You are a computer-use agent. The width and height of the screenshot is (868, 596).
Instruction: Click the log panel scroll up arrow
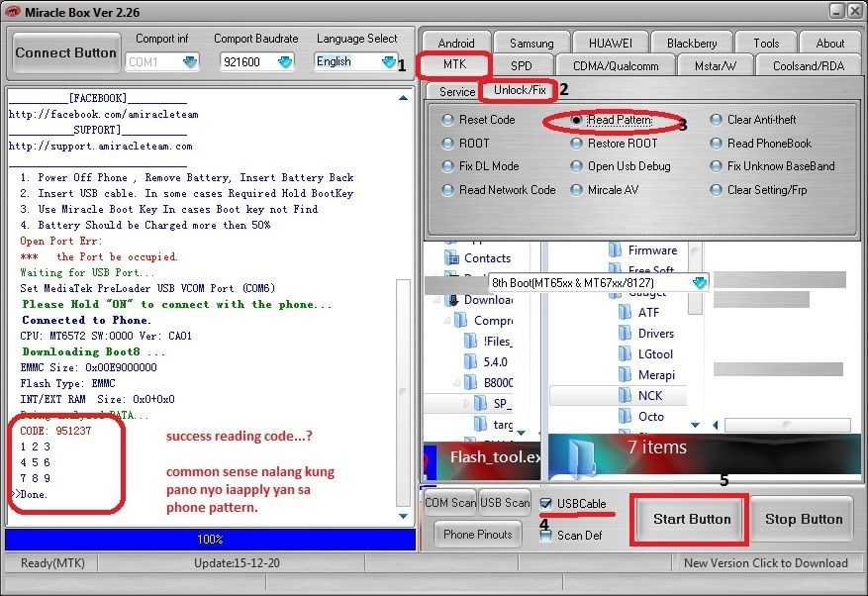pyautogui.click(x=404, y=98)
